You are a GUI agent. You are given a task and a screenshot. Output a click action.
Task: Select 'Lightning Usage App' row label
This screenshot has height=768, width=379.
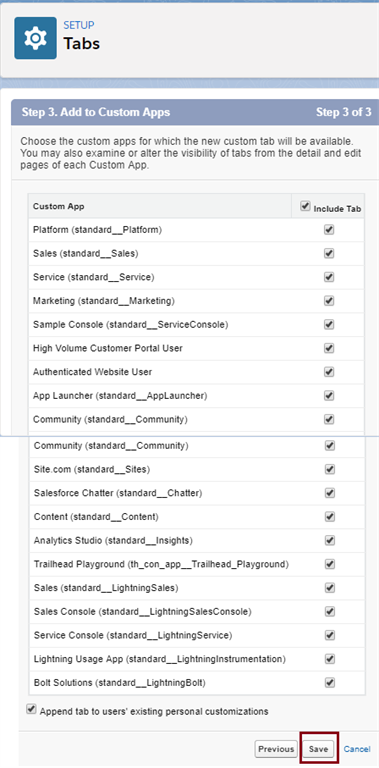pyautogui.click(x=160, y=659)
